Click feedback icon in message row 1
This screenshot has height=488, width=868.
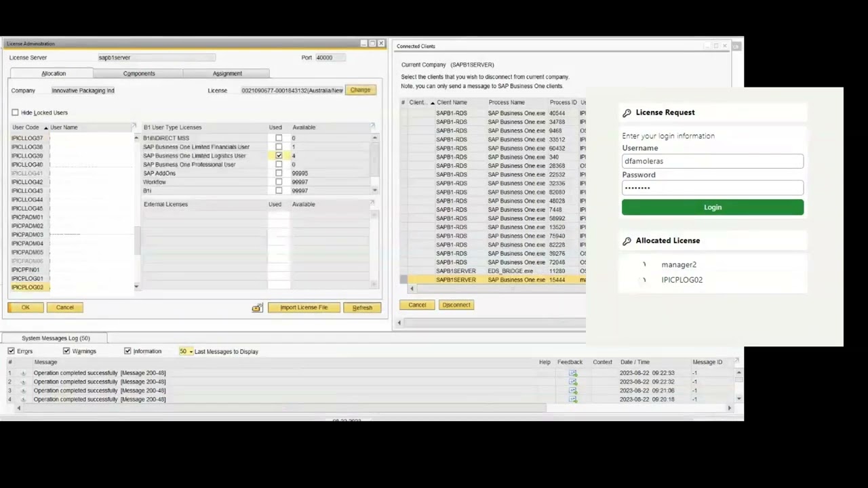[572, 373]
